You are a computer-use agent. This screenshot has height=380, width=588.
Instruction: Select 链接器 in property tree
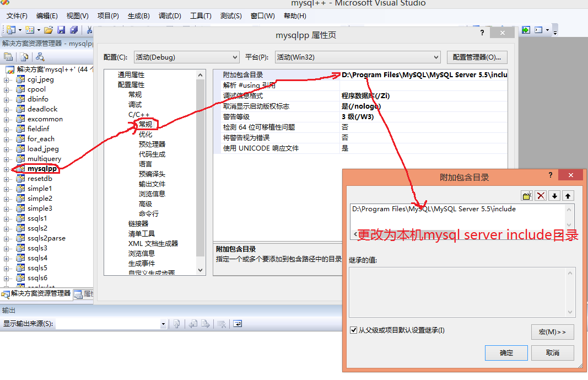click(138, 223)
